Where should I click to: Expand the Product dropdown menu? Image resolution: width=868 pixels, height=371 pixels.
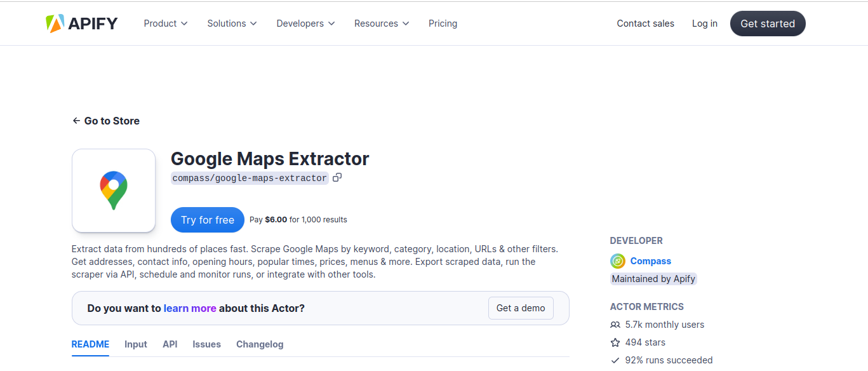(x=166, y=24)
